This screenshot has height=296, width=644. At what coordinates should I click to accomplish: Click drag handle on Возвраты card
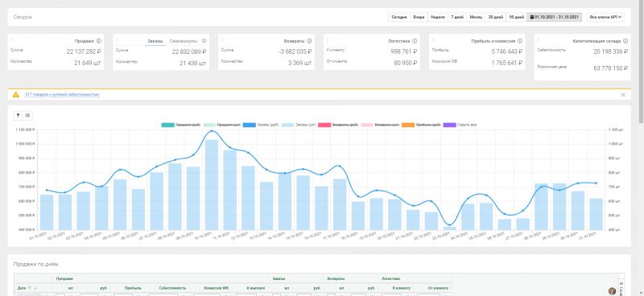222,40
